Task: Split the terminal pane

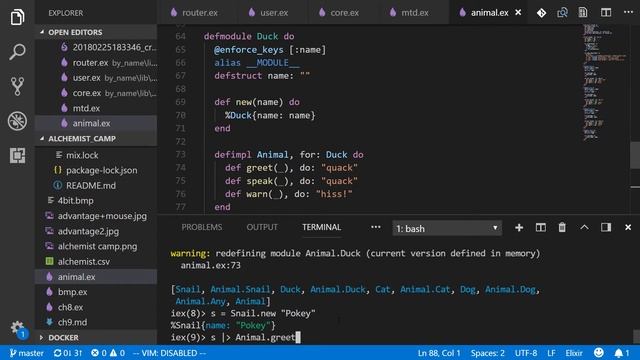Action: click(x=540, y=227)
